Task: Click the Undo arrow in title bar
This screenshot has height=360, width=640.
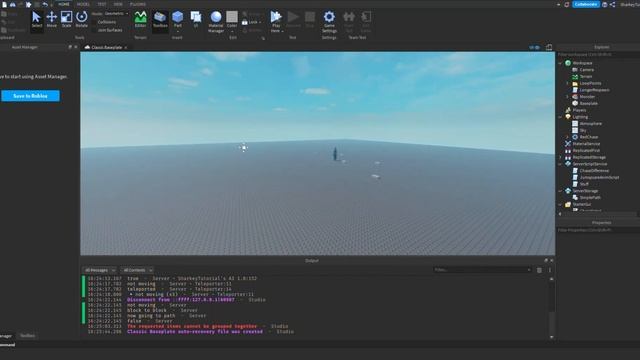Action: point(45,4)
